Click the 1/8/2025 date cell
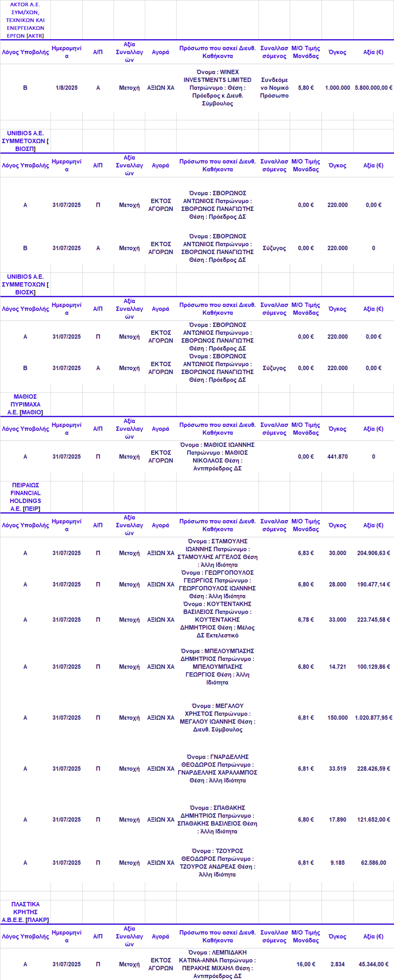 [x=67, y=88]
